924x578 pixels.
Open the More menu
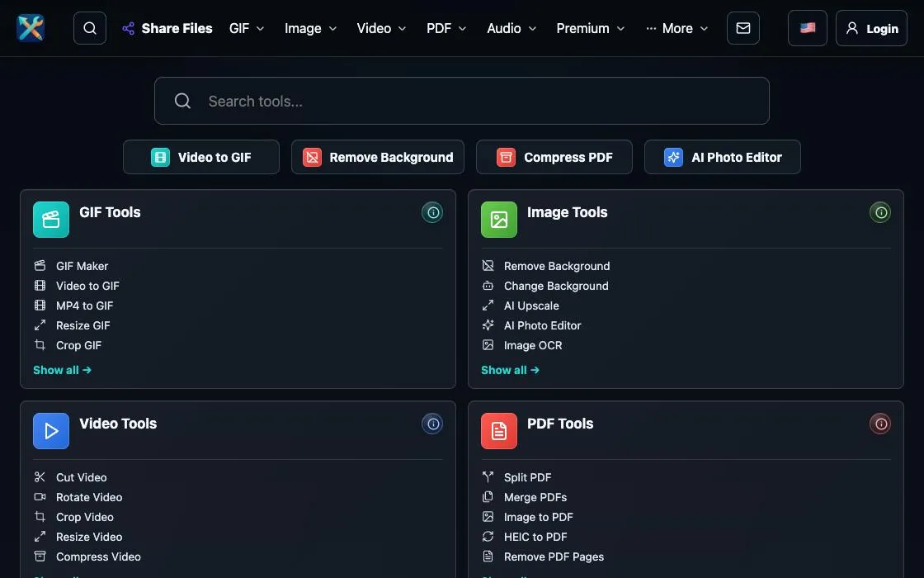pyautogui.click(x=676, y=28)
